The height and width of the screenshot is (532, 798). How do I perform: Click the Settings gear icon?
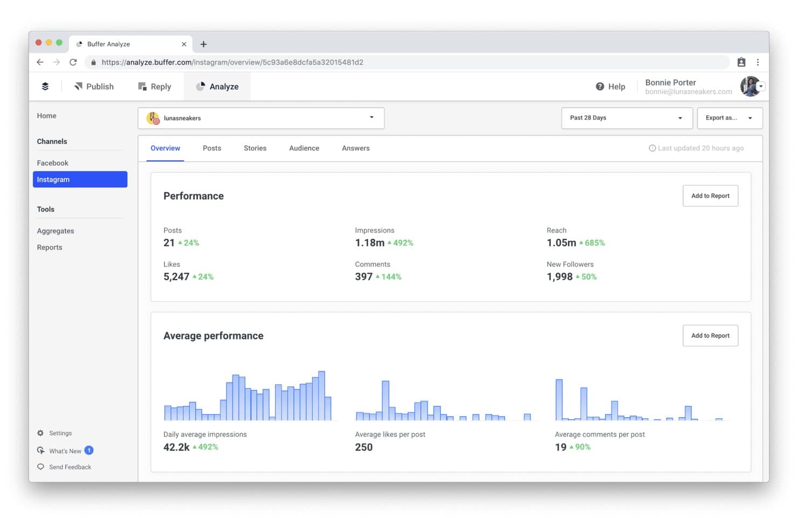click(x=40, y=433)
